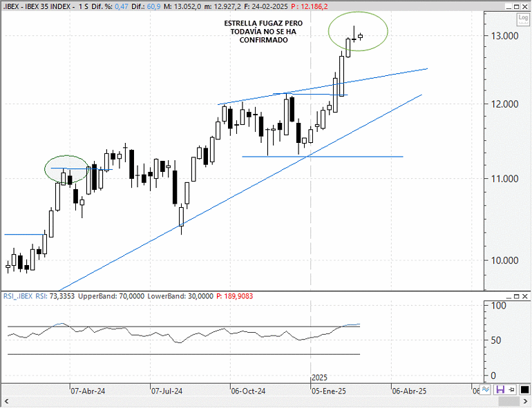This screenshot has height=408, width=532.
Task: Maximize the RSI indicator pane
Action: tap(516, 296)
